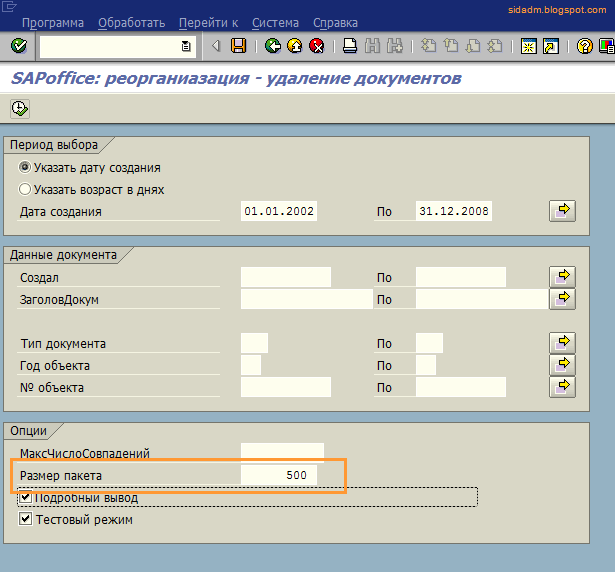Open the Программа menu

(x=53, y=23)
